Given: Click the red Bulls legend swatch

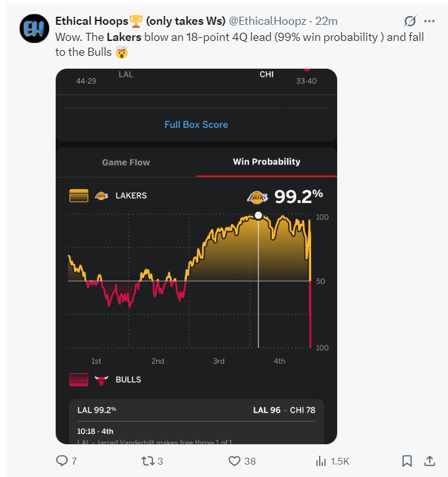Looking at the screenshot, I should coord(79,380).
